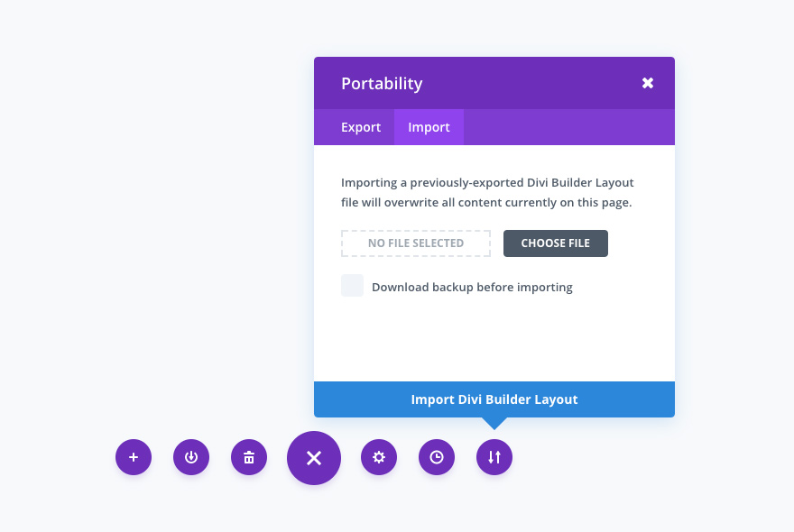This screenshot has height=532, width=794.
Task: Click the trash icon to clear layout
Action: [x=249, y=457]
